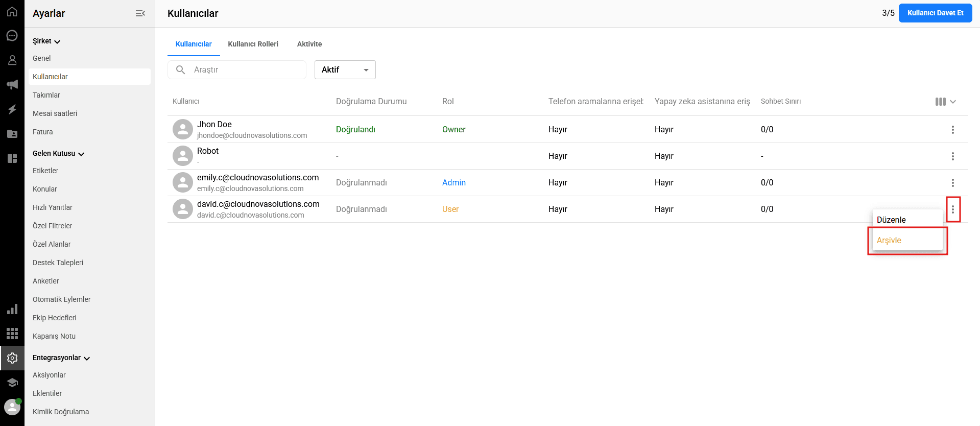Click the Kullanıcı Davet Et button
The height and width of the screenshot is (426, 980).
[x=936, y=13]
